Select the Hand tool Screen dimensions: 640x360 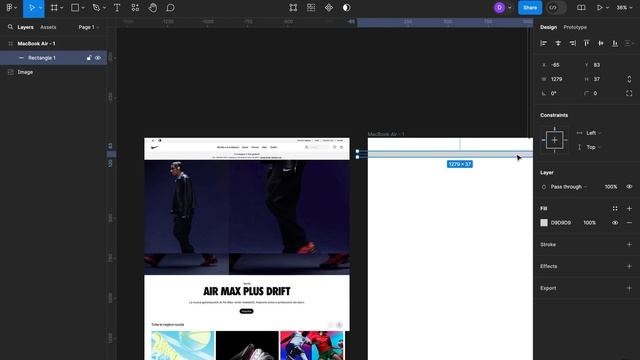[x=153, y=8]
